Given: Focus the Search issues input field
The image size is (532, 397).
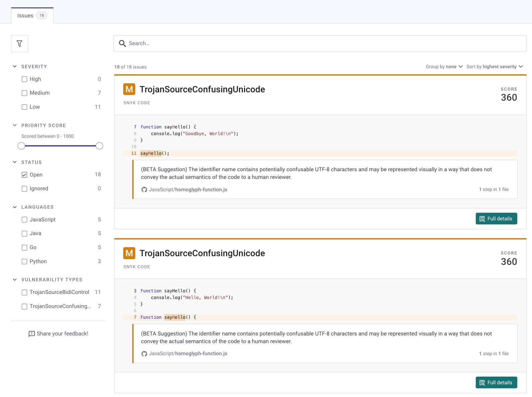Looking at the screenshot, I should (320, 43).
